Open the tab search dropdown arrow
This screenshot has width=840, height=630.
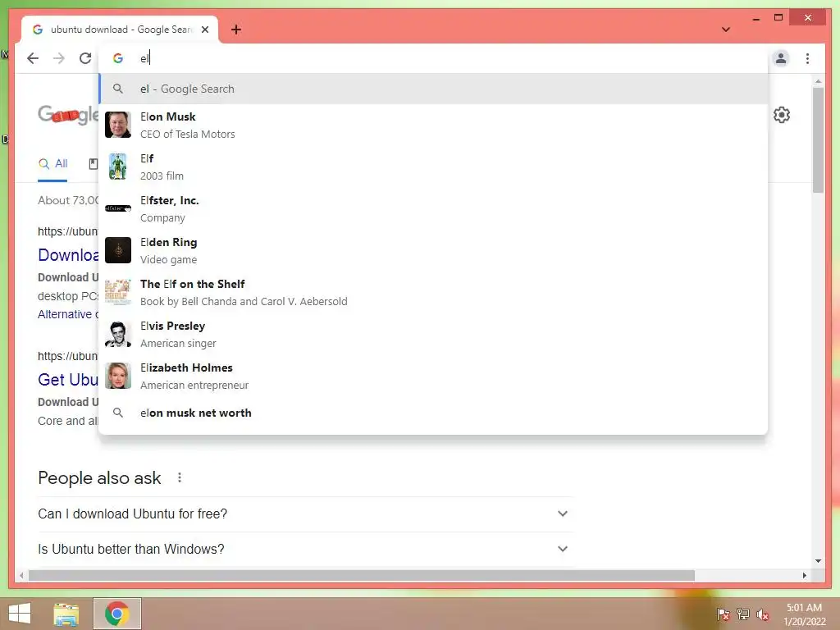click(725, 30)
